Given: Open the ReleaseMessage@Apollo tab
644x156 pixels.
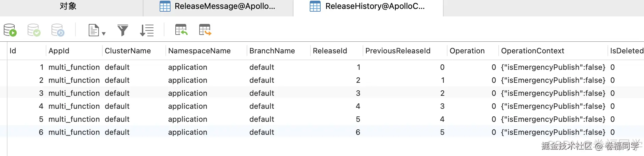Looking at the screenshot, I should (x=218, y=6).
